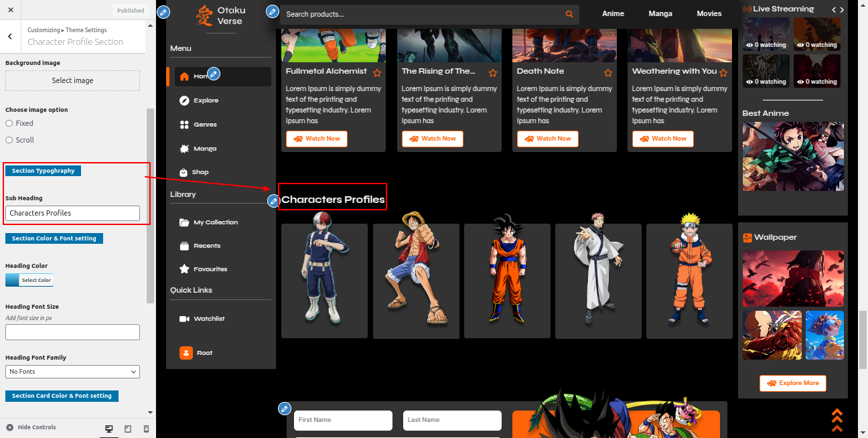The height and width of the screenshot is (438, 868).
Task: Open the Heading Font Family dropdown
Action: 72,372
